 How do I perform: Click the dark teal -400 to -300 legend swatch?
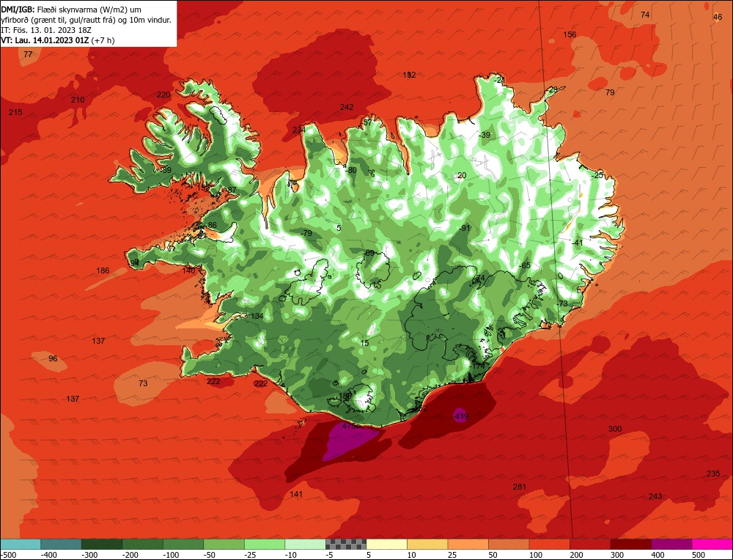tap(62, 544)
